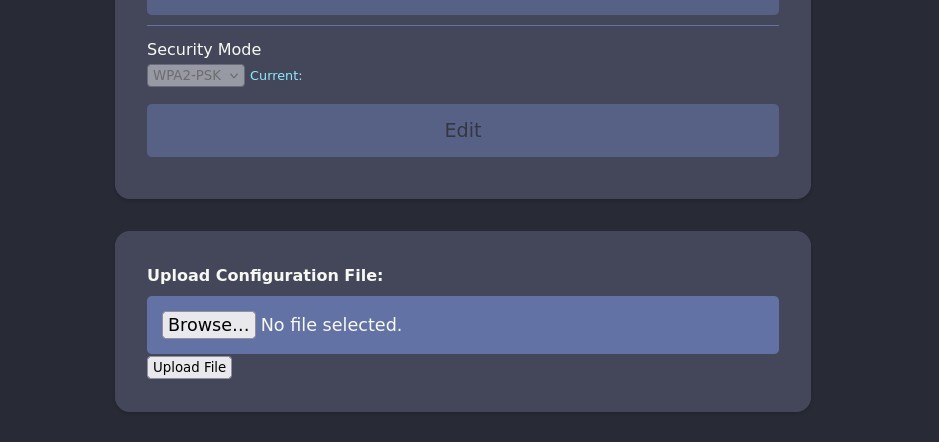This screenshot has height=442, width=939.
Task: Click the divider line above Security Mode
Action: (x=462, y=25)
